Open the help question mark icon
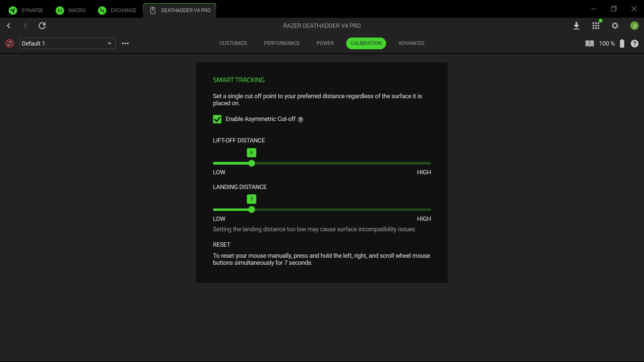The width and height of the screenshot is (644, 362). click(634, 44)
